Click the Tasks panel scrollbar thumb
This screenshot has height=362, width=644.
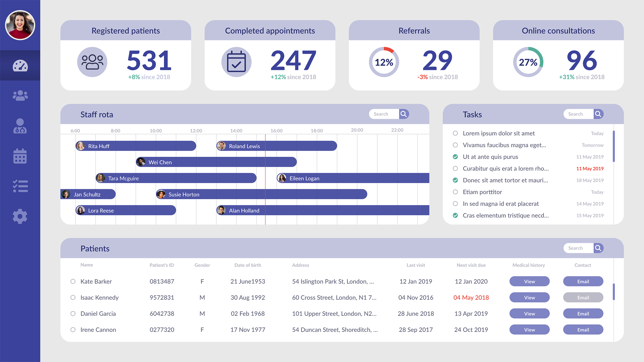tap(614, 146)
